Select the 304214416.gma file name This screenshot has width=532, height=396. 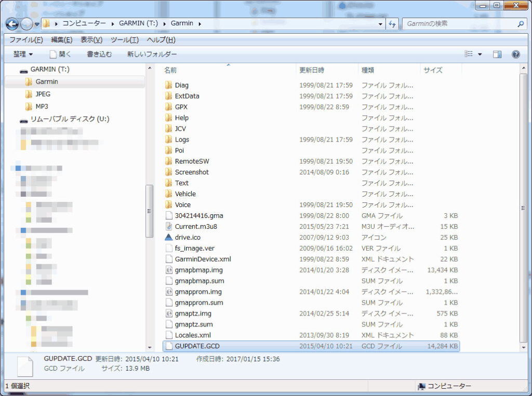click(199, 215)
